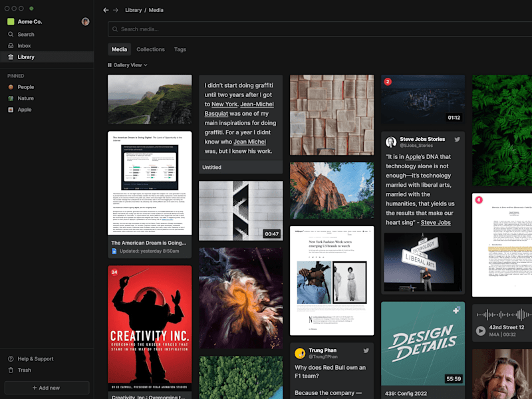Screen dimensions: 532x399
Task: Click the Add new button
Action: click(47, 388)
